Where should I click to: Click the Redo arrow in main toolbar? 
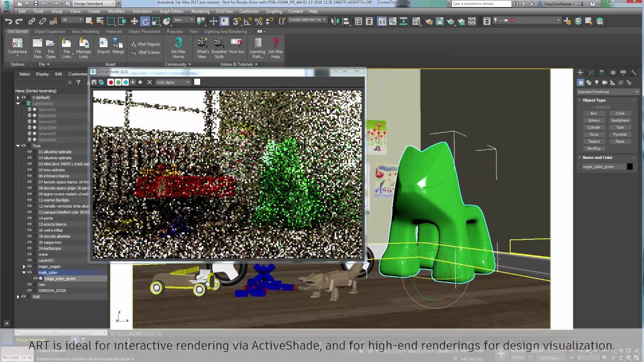pos(19,21)
